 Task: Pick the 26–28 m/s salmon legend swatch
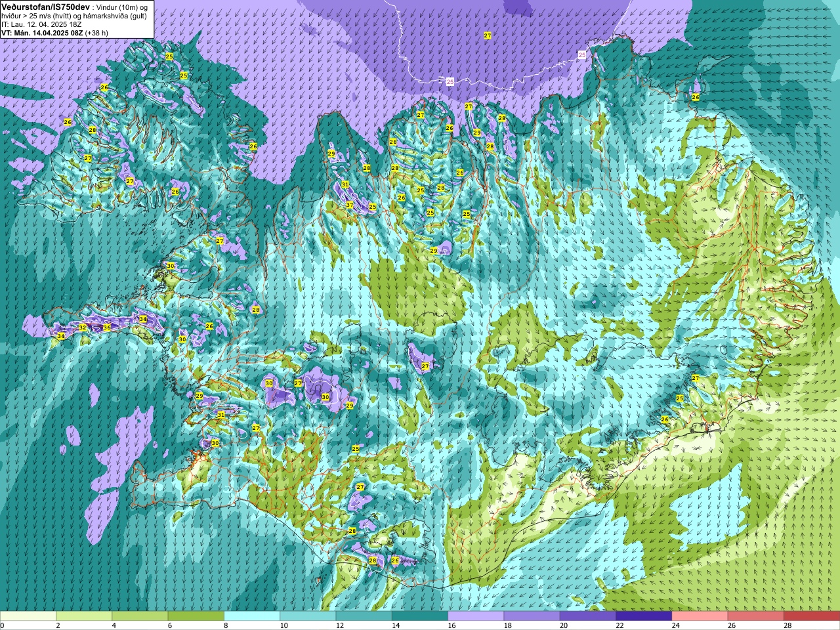coord(756,616)
